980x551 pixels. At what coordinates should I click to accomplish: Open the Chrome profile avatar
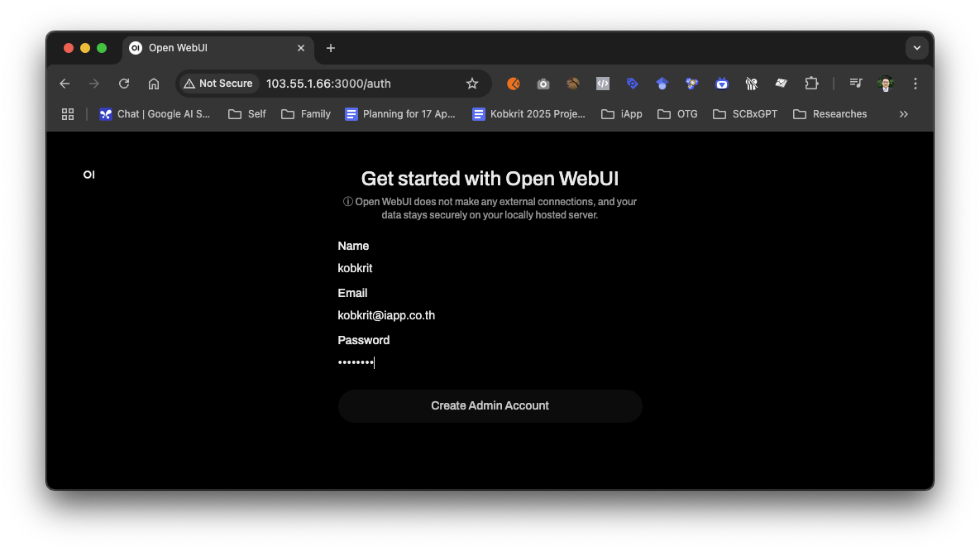click(886, 84)
